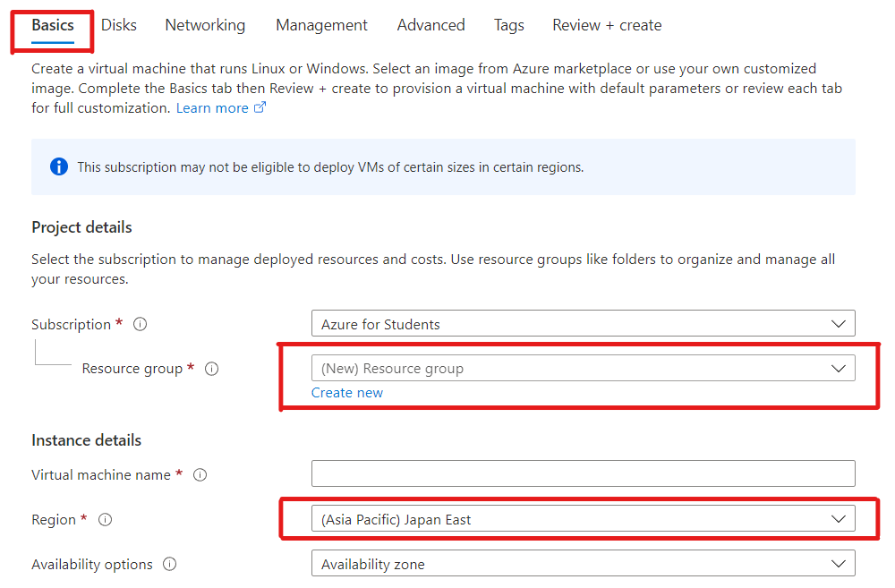
Task: Open the Basics tab
Action: pyautogui.click(x=53, y=26)
